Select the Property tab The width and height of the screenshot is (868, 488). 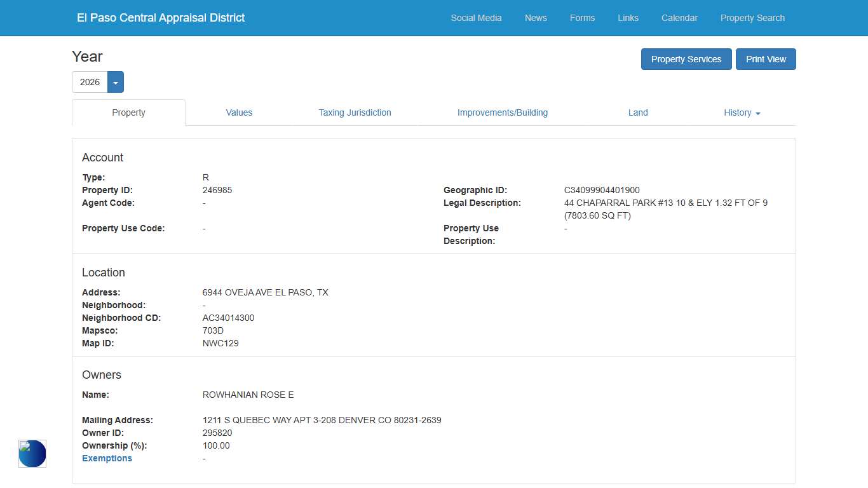128,112
